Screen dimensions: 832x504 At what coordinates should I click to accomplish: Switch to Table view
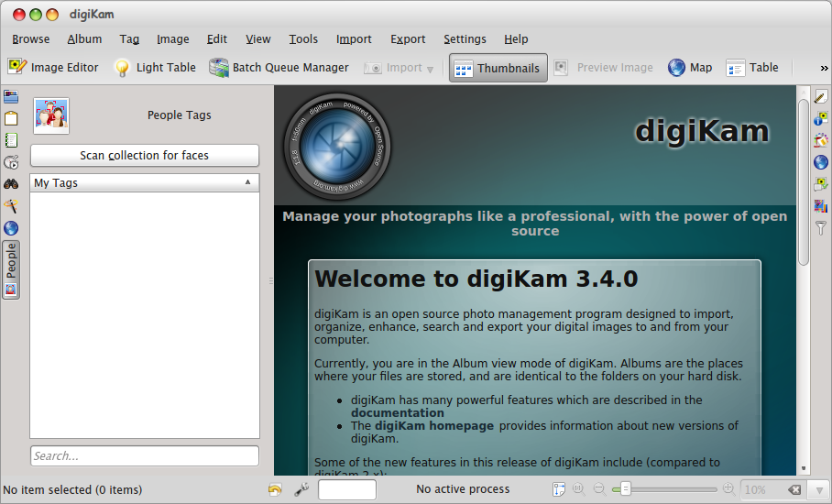pos(752,68)
